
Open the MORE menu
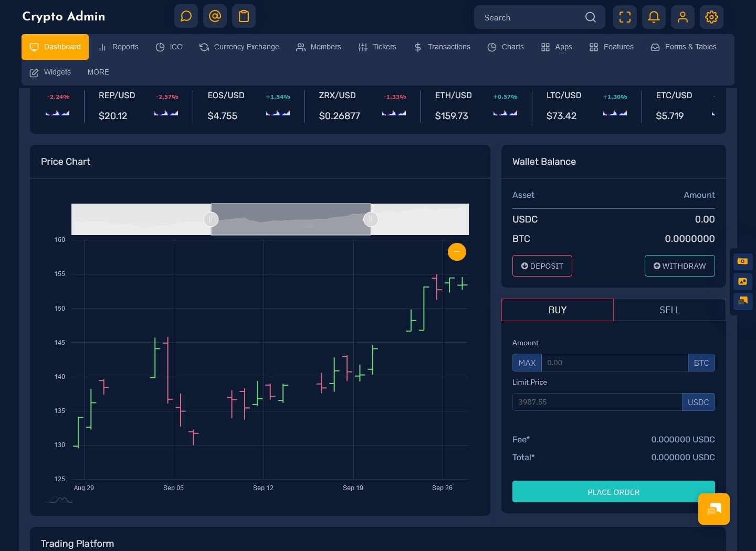click(x=98, y=72)
